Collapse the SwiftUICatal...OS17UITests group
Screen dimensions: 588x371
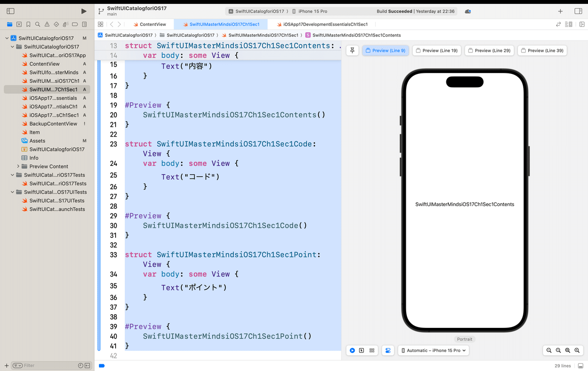(x=13, y=192)
